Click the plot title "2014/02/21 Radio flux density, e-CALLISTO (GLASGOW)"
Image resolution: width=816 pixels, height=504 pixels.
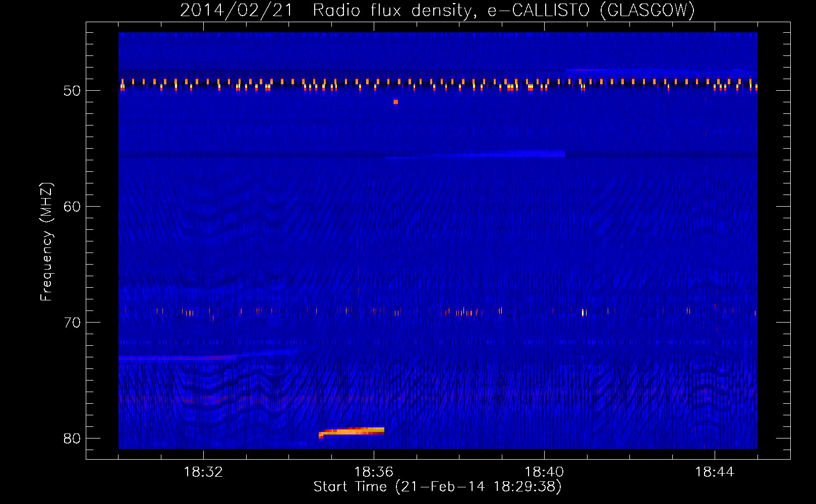(x=437, y=10)
